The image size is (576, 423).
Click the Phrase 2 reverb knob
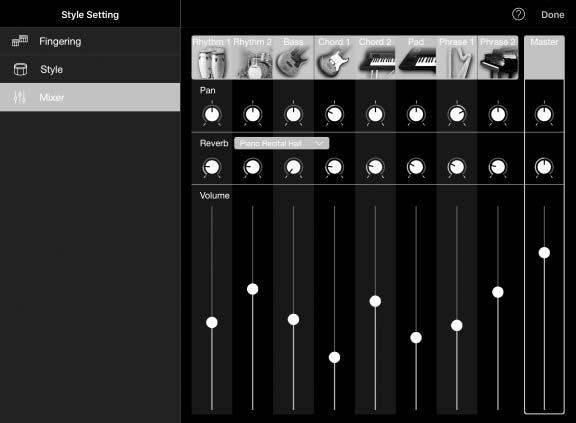click(x=498, y=167)
